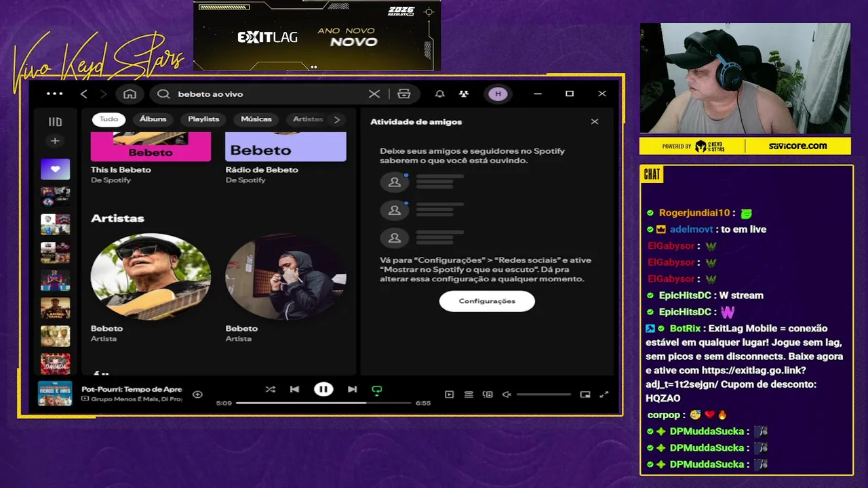Toggle the friend activity icon
Screen dimensions: 868x488
point(463,94)
